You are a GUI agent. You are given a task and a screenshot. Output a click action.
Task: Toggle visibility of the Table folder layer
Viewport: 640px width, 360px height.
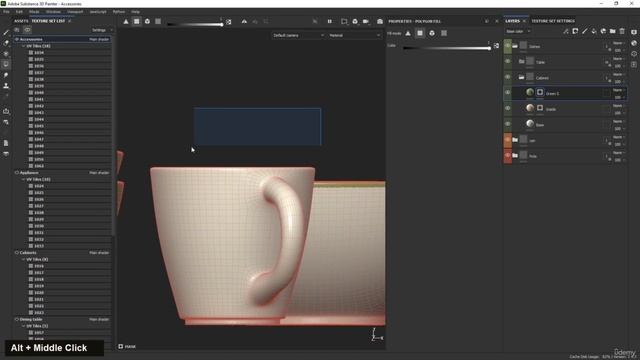click(x=508, y=62)
